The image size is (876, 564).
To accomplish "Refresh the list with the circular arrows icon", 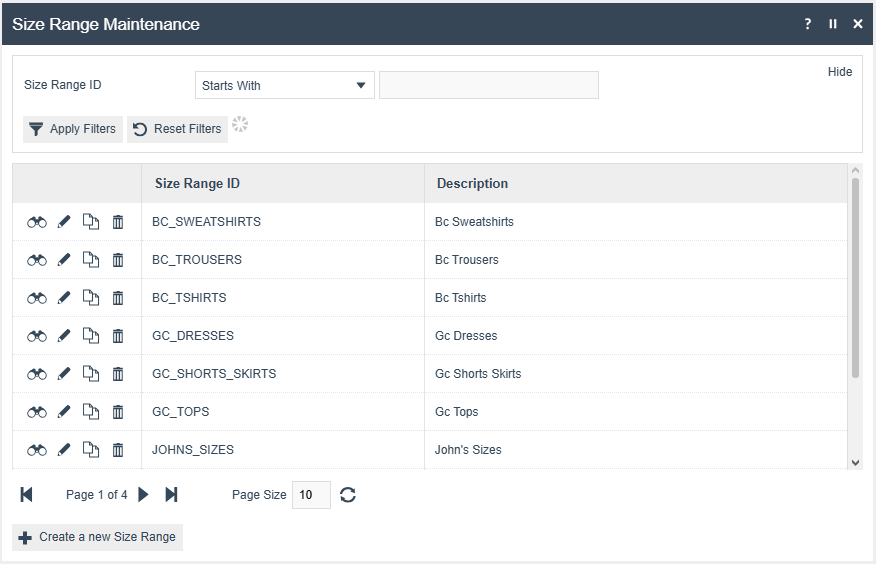I will click(x=347, y=495).
